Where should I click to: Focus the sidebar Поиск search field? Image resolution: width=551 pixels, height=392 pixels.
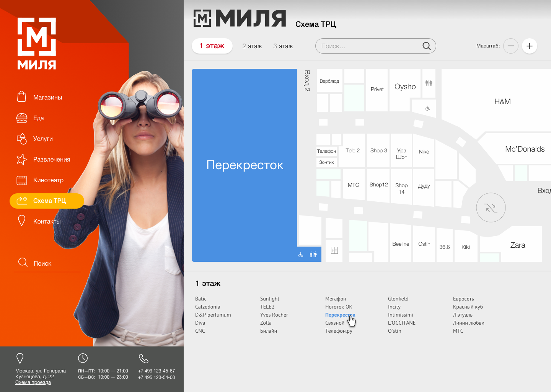click(x=47, y=263)
